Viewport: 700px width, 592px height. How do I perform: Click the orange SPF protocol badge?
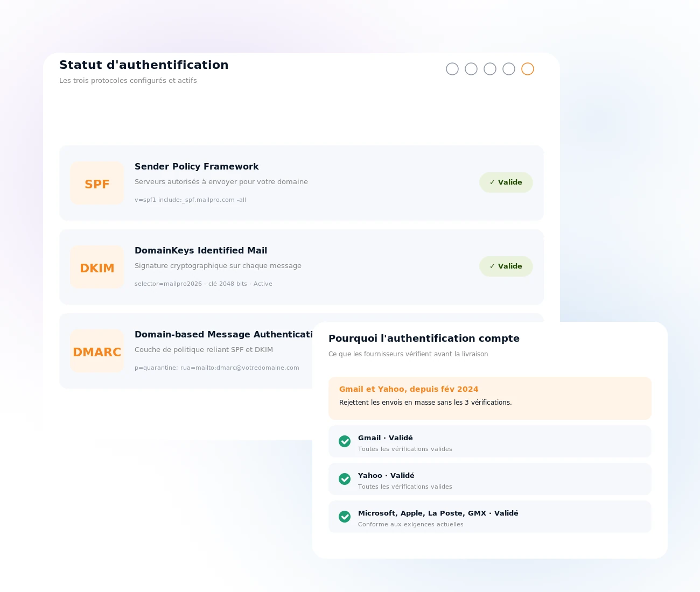point(97,183)
